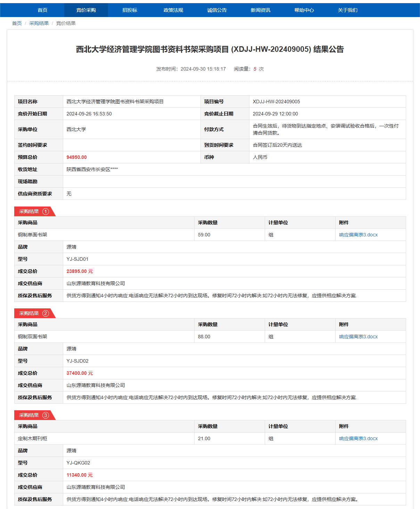
Task: Click the red 采购结果 2 section label
Action: [34, 313]
